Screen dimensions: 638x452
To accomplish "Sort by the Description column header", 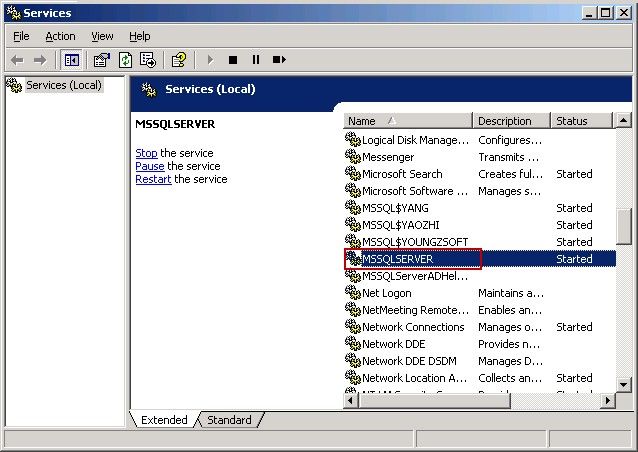I will (511, 121).
